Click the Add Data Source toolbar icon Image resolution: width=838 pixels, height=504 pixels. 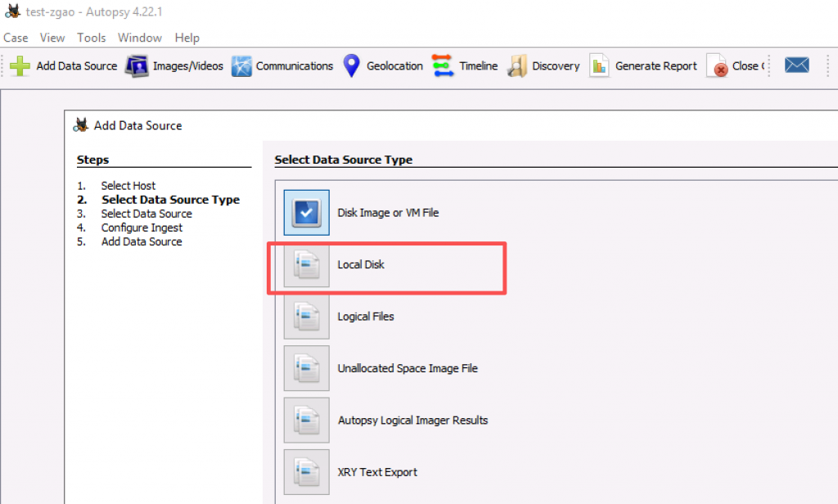click(x=20, y=66)
